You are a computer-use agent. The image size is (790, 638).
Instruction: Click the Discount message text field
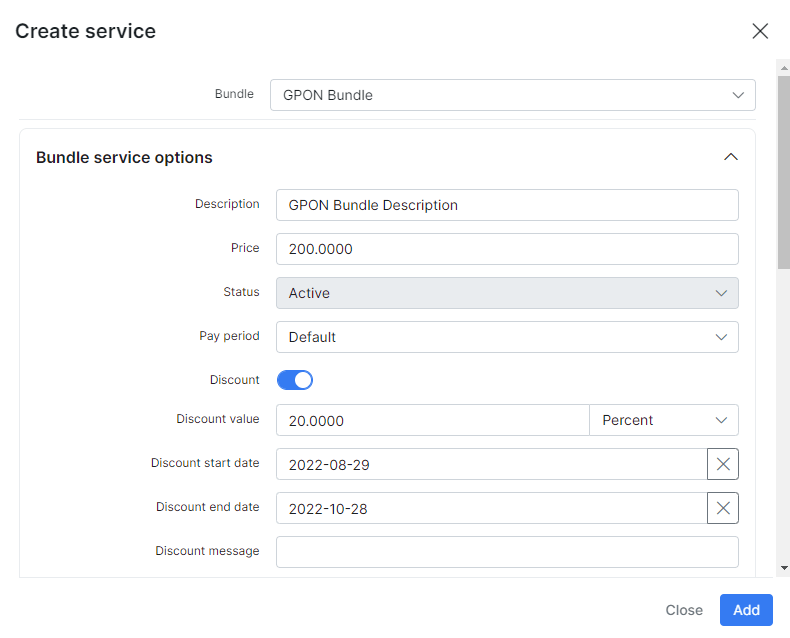[507, 552]
